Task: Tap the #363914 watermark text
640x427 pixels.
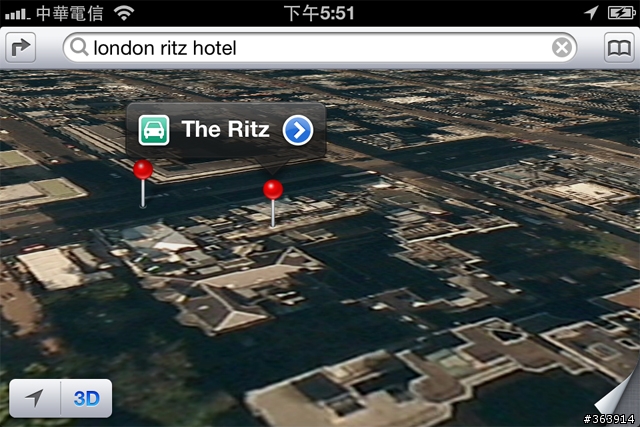Action: pos(609,419)
